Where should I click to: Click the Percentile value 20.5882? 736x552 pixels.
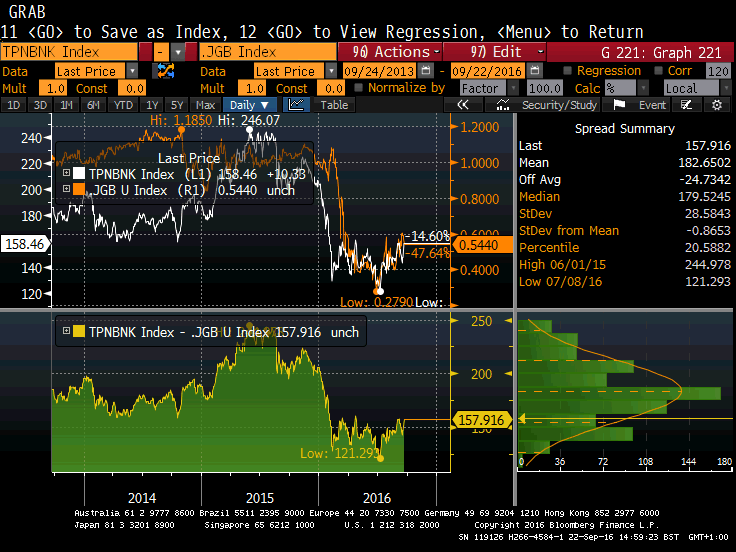(x=707, y=247)
